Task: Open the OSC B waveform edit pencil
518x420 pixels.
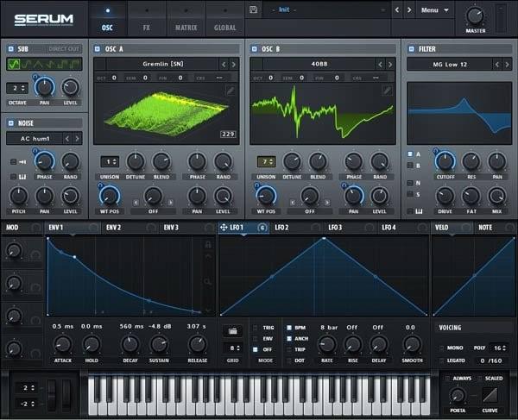Action: (387, 91)
